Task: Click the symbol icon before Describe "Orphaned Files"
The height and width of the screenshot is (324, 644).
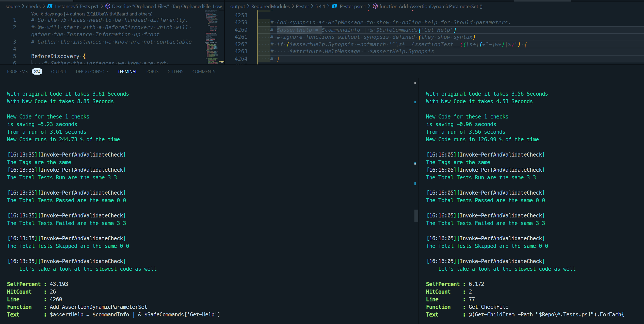Action: 108,6
